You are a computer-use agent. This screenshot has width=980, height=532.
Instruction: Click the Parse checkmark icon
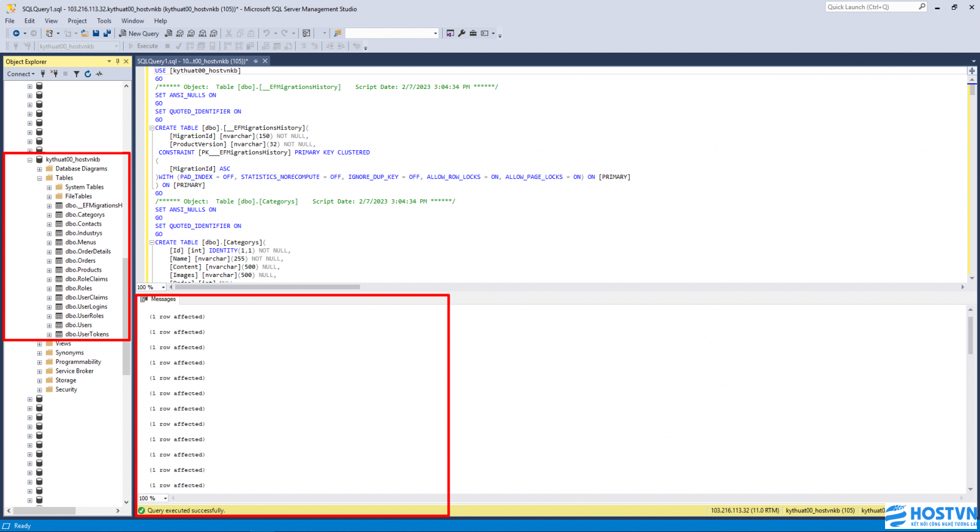(179, 46)
